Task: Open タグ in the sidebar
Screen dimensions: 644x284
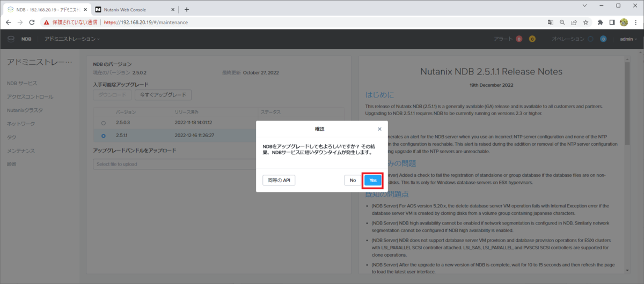Action: pyautogui.click(x=11, y=137)
